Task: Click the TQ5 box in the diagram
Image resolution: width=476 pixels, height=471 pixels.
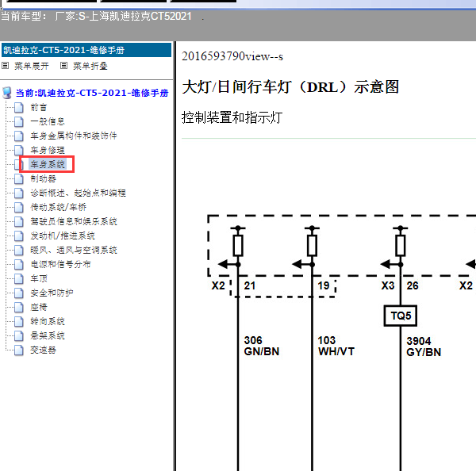Action: [x=401, y=316]
